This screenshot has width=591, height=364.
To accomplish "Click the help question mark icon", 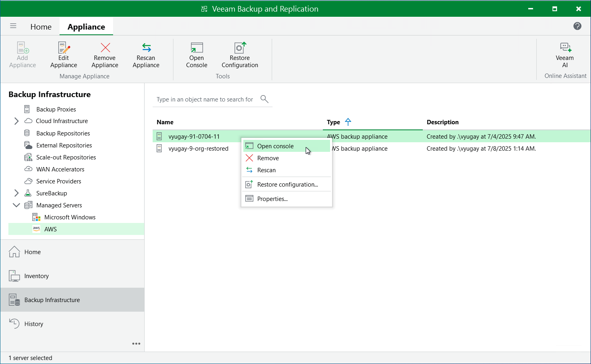I will point(577,26).
